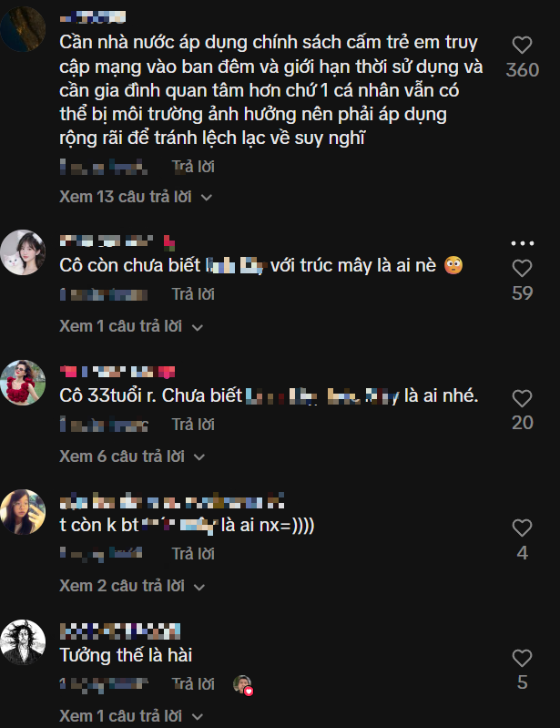Like the comment with 360 likes
Screen dimensions: 560x728
[x=522, y=46]
